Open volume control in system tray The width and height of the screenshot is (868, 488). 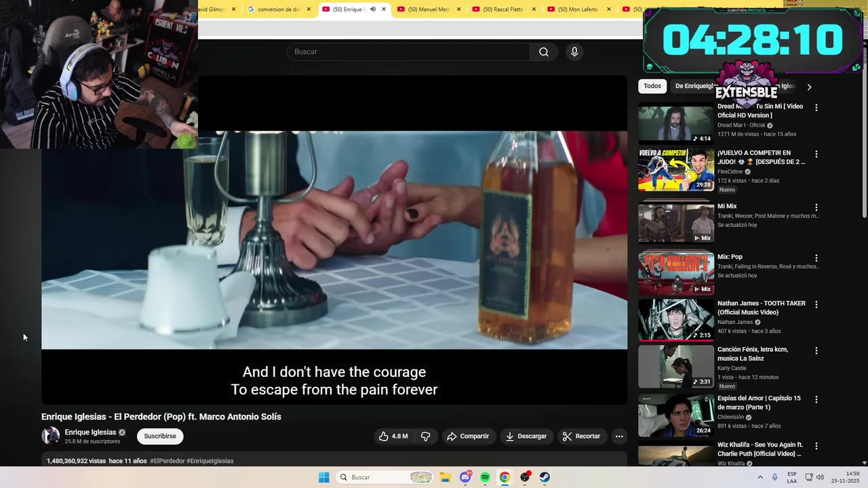pos(820,477)
